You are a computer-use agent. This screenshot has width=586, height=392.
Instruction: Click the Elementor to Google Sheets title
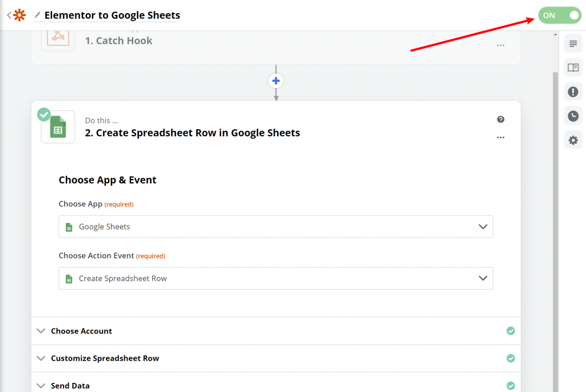[112, 15]
